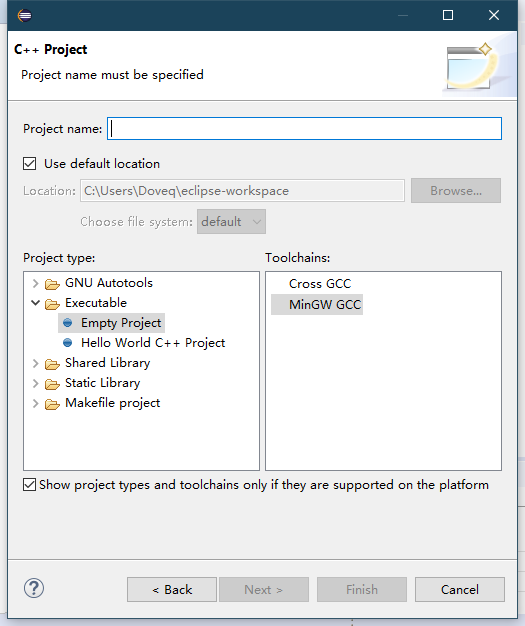
Task: Uncheck the Use default location checkbox
Action: coord(30,164)
